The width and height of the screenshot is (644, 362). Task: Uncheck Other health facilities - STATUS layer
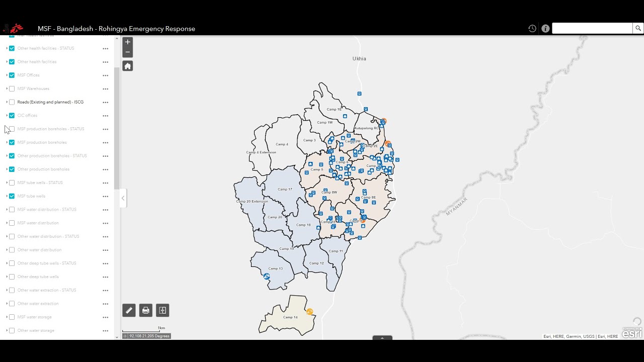coord(12,48)
